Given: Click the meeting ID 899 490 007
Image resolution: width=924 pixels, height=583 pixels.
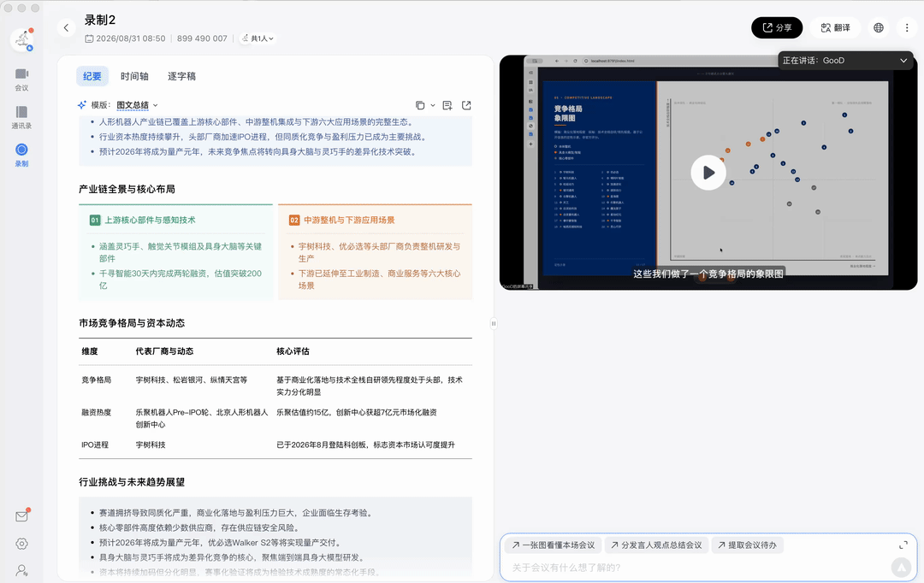Looking at the screenshot, I should [202, 38].
